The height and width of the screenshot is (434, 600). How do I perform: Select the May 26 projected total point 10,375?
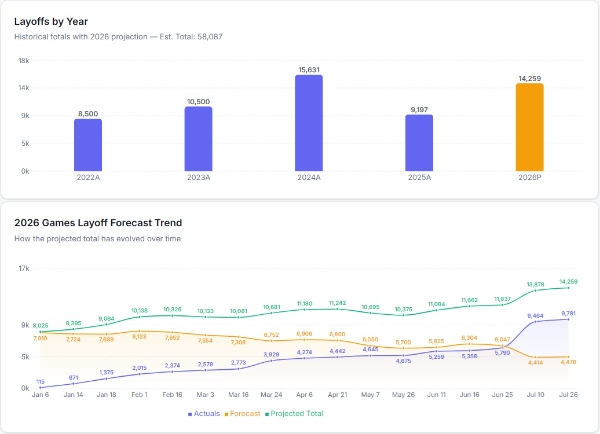(x=403, y=315)
